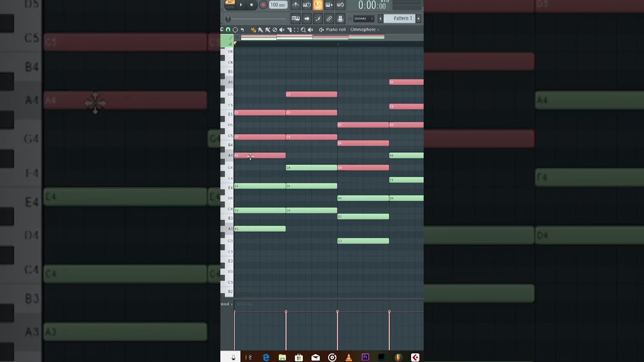Toggle the green magnet snap icon
Viewport: 644px width, 362px height.
point(228,30)
